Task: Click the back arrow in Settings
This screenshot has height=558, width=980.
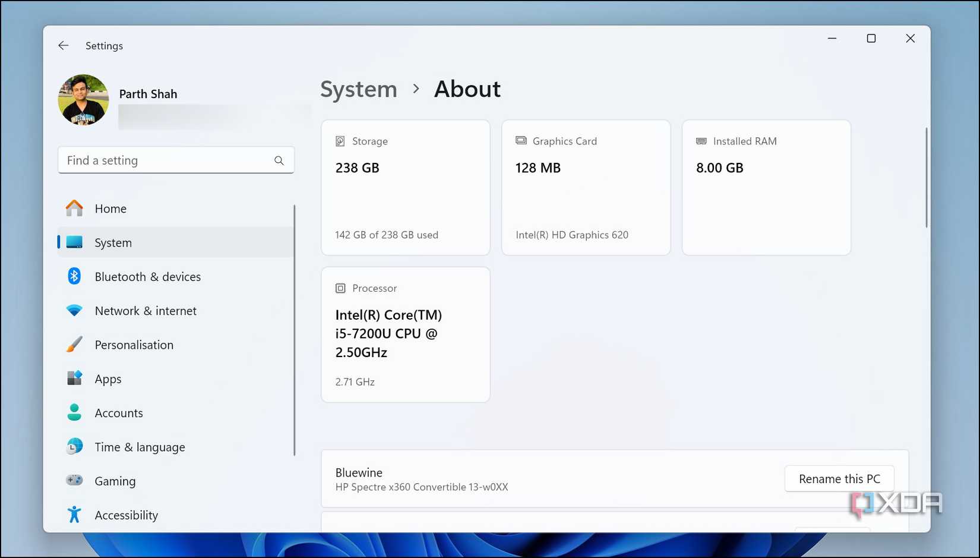Action: (64, 46)
